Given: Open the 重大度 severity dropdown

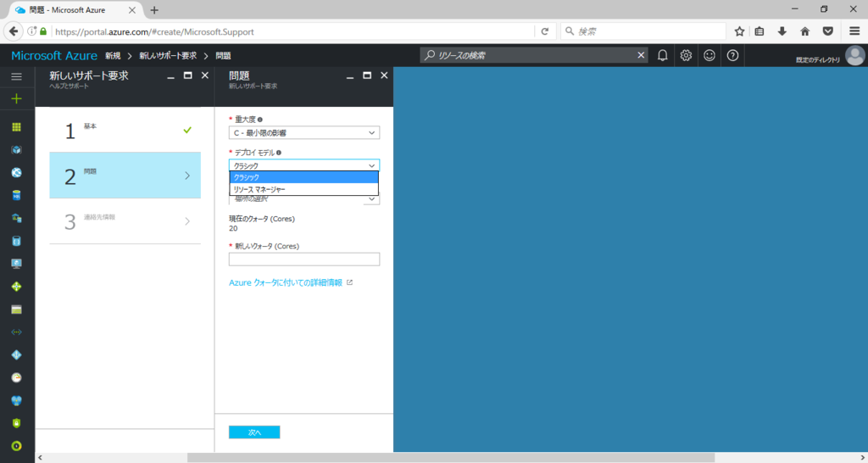Looking at the screenshot, I should (x=304, y=133).
